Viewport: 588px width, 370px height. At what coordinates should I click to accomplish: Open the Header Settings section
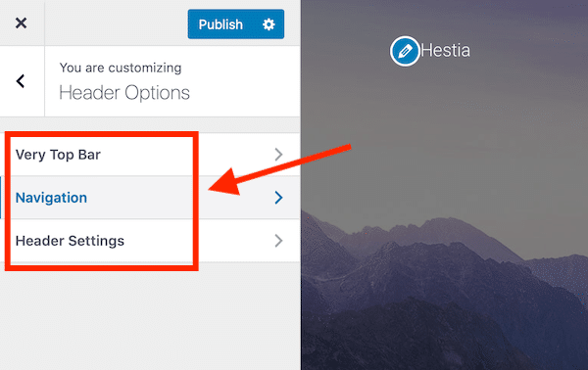tap(150, 241)
